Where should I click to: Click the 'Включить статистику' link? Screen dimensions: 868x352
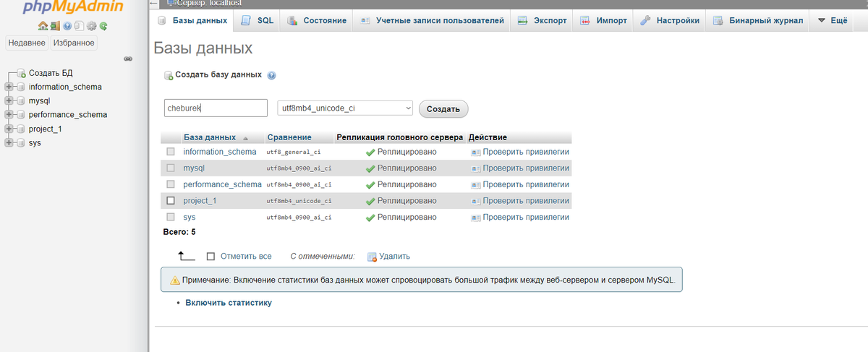229,303
